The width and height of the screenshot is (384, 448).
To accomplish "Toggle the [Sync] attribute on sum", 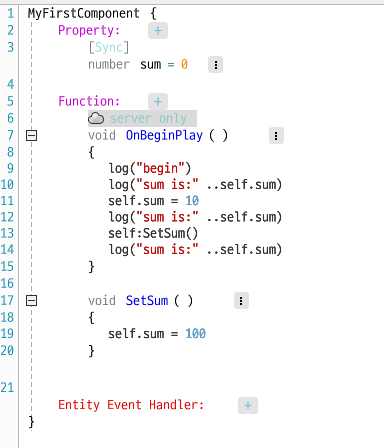I will pyautogui.click(x=109, y=47).
